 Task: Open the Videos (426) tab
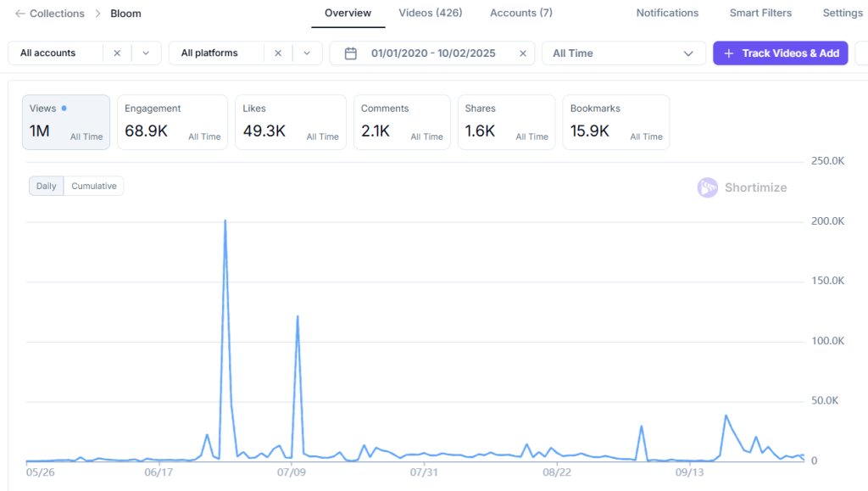click(x=431, y=14)
